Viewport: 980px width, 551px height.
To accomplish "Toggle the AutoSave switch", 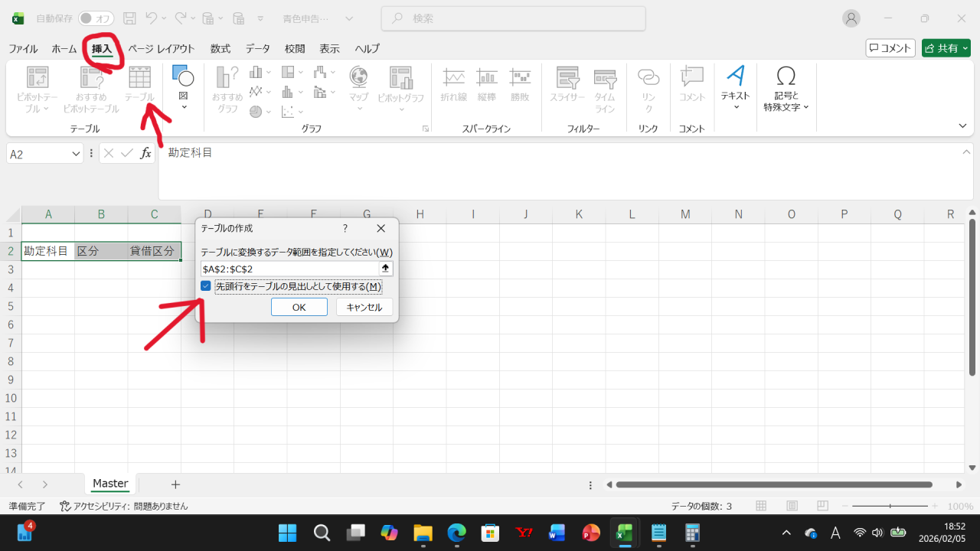I will [96, 18].
